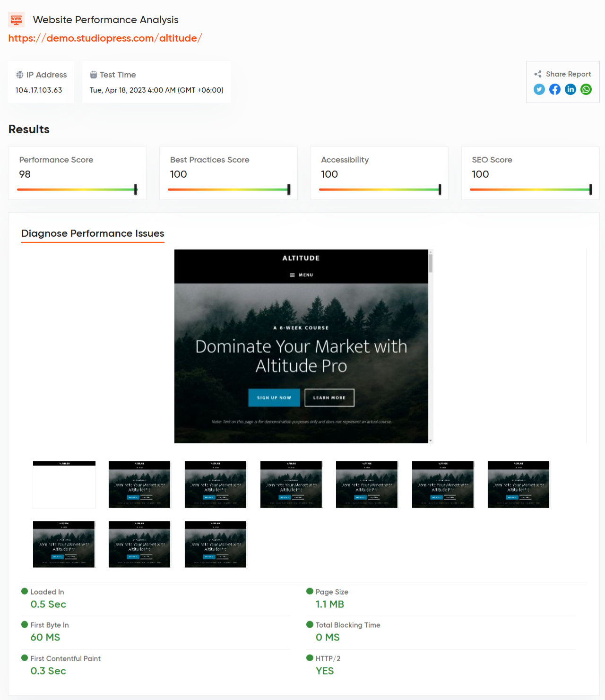Click green dot beside First Contentful Paint
605x700 pixels.
click(x=25, y=657)
